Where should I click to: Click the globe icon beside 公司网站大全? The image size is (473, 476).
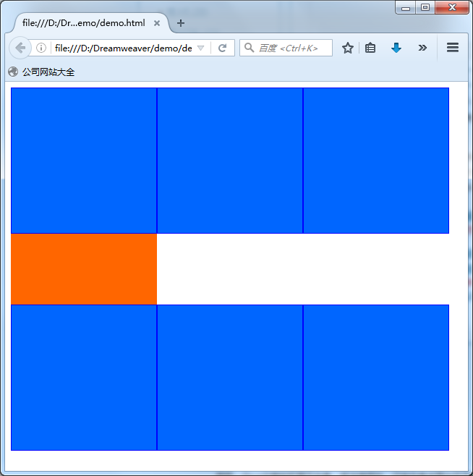click(13, 72)
